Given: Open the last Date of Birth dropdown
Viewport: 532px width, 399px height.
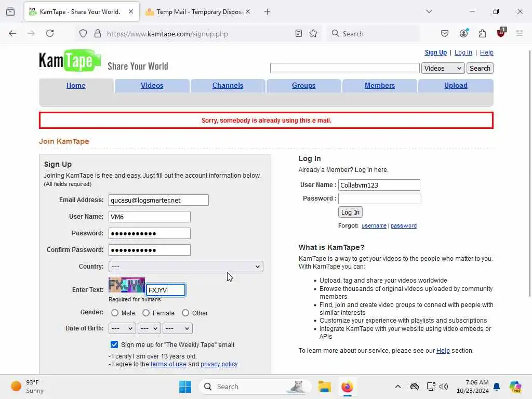Looking at the screenshot, I should (178, 328).
